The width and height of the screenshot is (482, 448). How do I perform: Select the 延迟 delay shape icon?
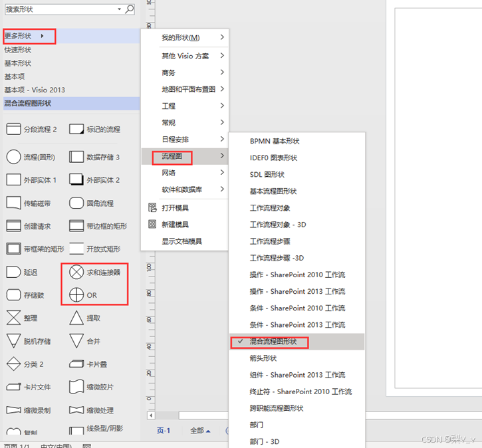[13, 272]
